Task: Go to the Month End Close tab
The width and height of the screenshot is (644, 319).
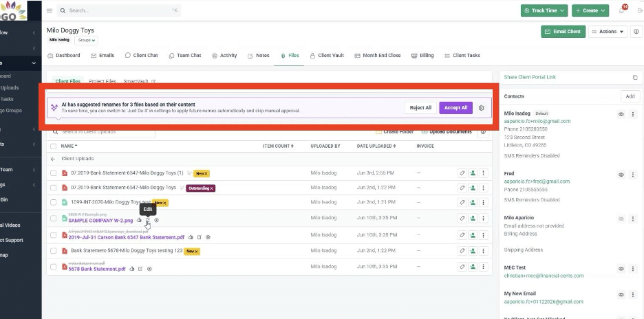Action: coord(378,56)
